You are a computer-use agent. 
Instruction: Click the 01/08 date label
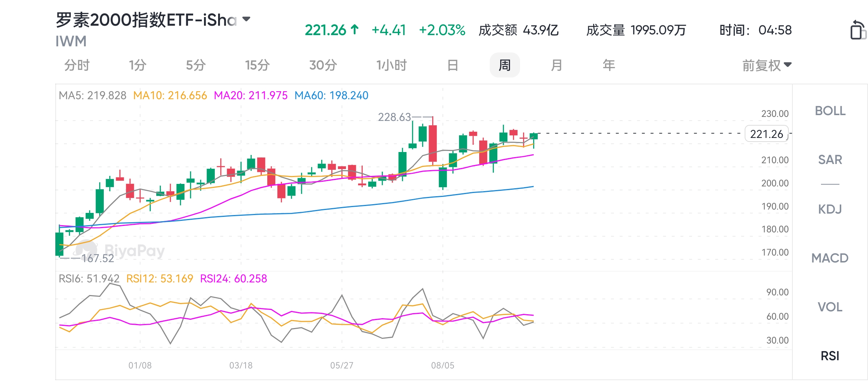coord(140,365)
